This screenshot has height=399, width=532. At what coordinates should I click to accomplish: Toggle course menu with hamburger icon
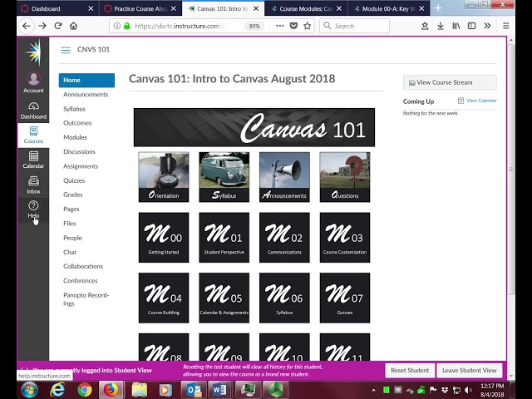coord(66,50)
